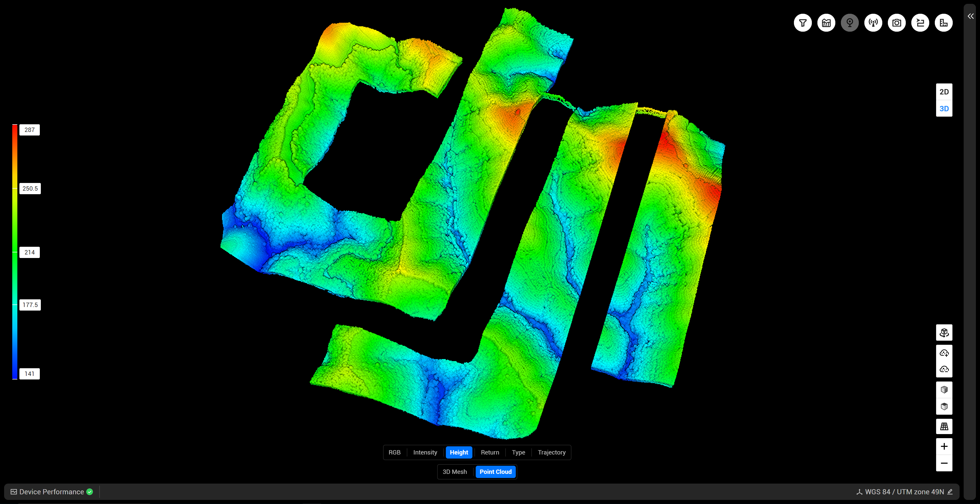Image resolution: width=980 pixels, height=504 pixels.
Task: Switch view to 2D mode
Action: pyautogui.click(x=944, y=92)
